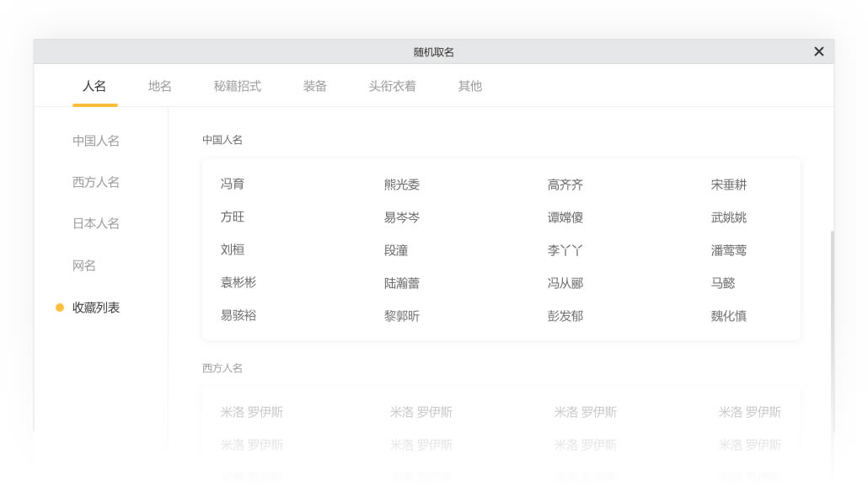Select the name 李丫丫
Screen dimensions: 868x487
565,249
